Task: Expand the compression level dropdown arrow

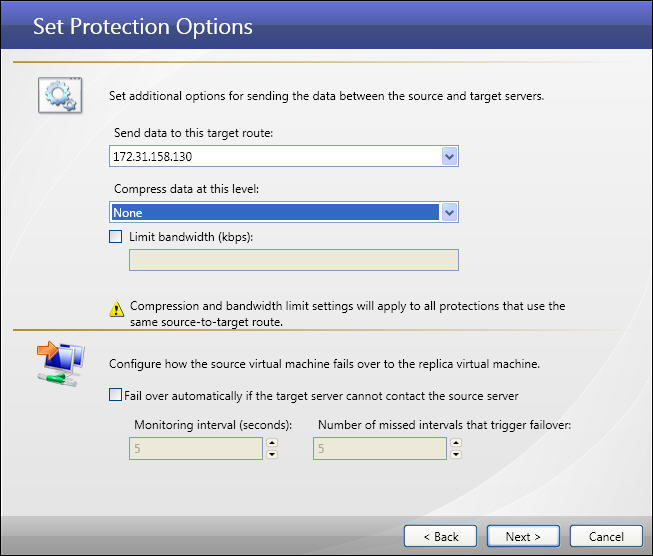Action: (449, 212)
